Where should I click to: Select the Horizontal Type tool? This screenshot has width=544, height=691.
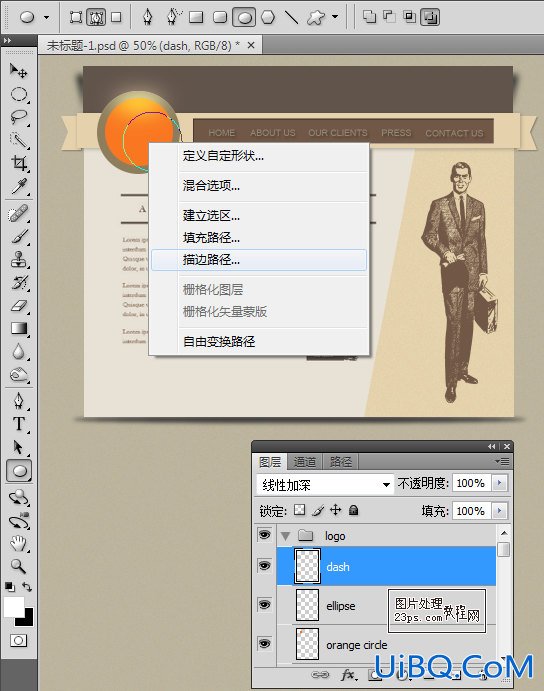coord(19,424)
